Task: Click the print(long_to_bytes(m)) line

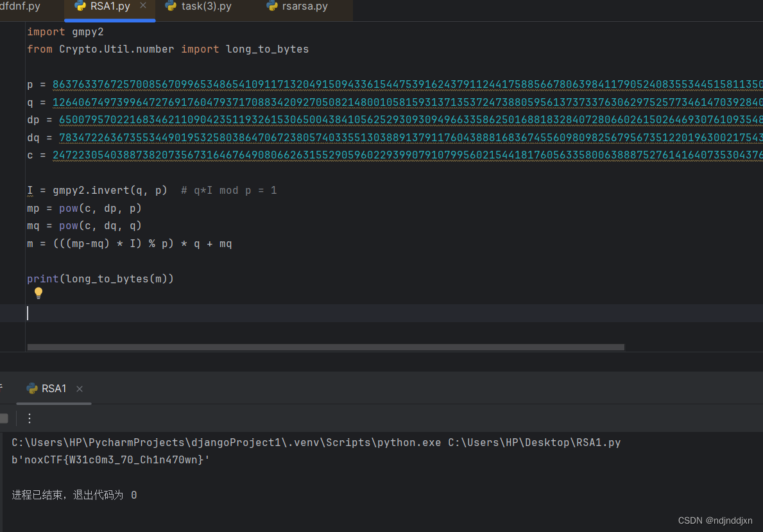Action: coord(99,279)
